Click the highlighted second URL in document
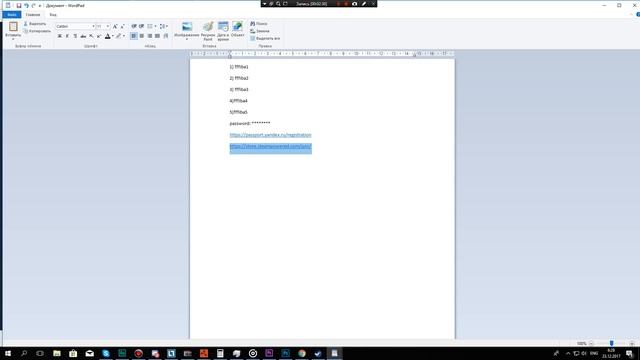 (x=270, y=146)
